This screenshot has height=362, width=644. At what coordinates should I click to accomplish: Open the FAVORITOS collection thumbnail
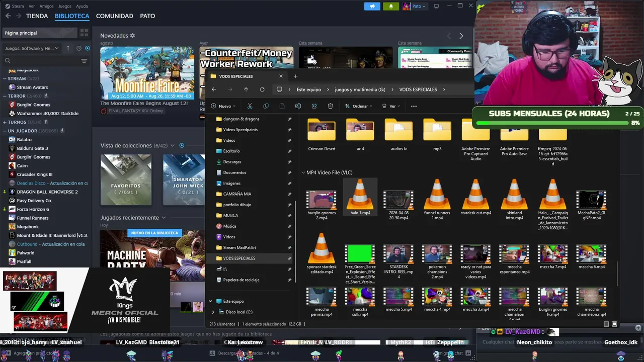(x=126, y=179)
